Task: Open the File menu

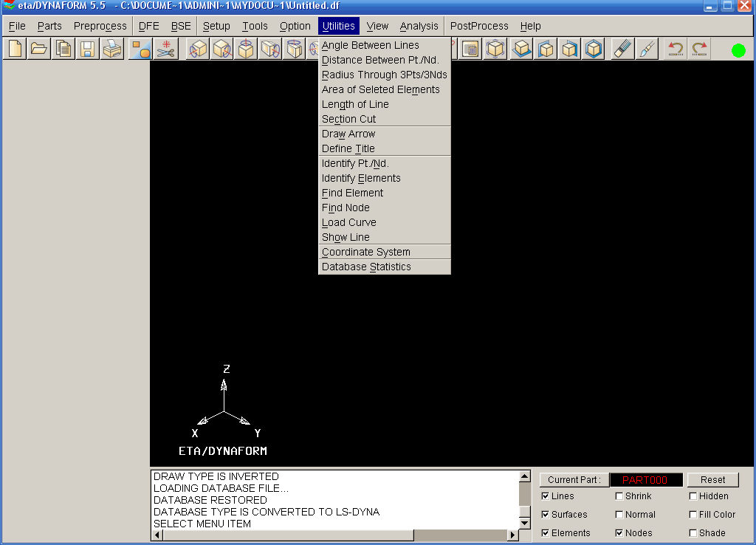Action: pyautogui.click(x=18, y=26)
